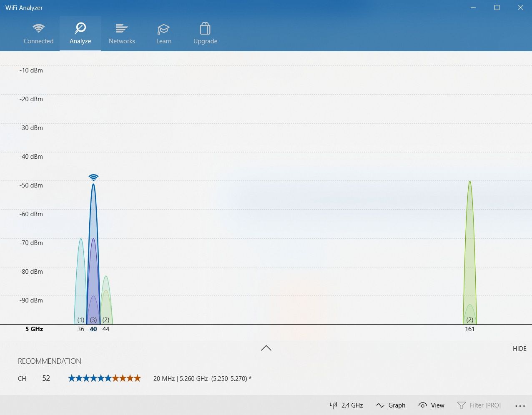The height and width of the screenshot is (415, 532).
Task: Switch to the Networks tab
Action: [122, 33]
